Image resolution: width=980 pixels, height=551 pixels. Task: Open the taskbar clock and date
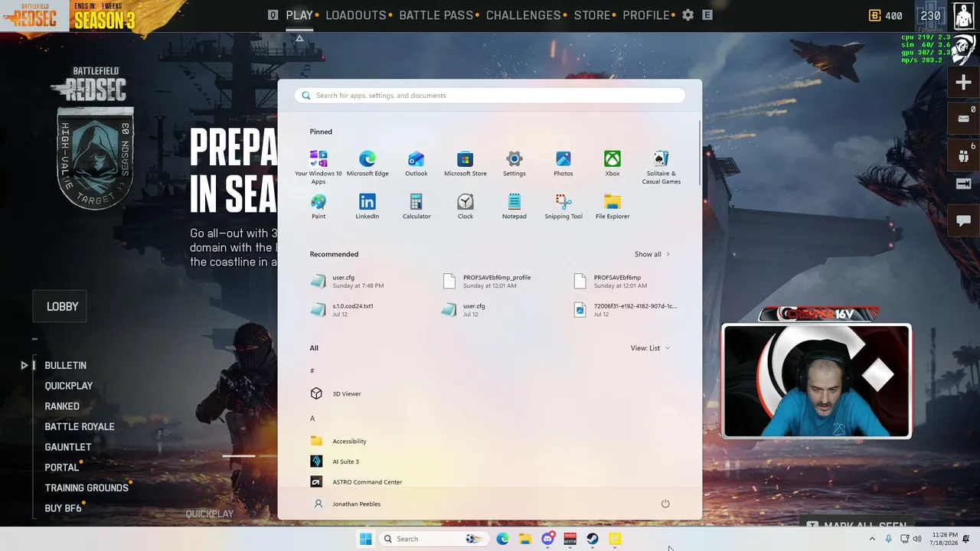tap(945, 539)
